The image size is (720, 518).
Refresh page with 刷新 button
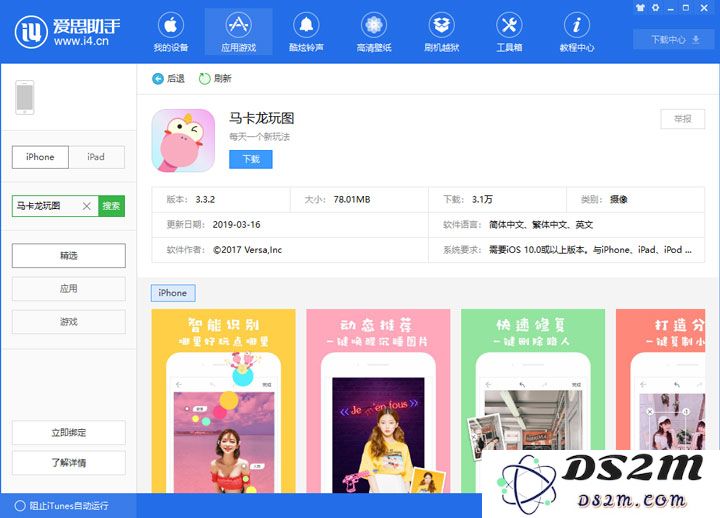click(x=215, y=79)
